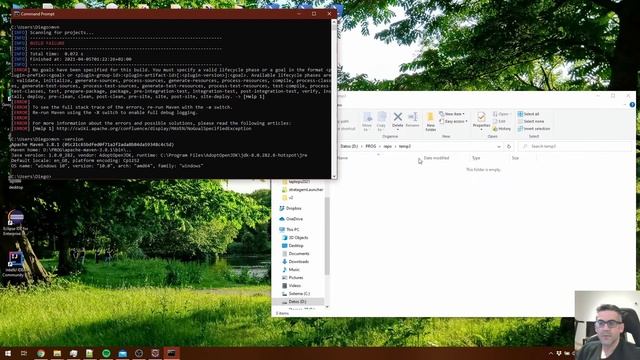640x360 pixels.
Task: Click PROG in the address breadcrumb
Action: 371,146
